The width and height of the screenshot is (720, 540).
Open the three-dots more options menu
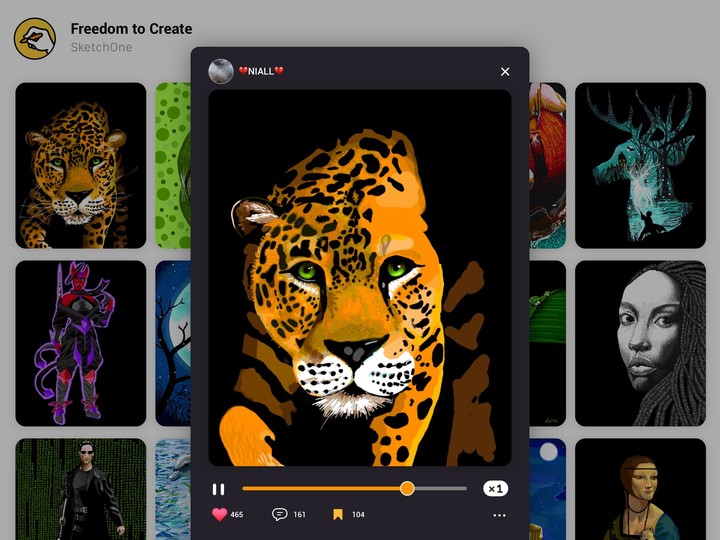coord(499,515)
